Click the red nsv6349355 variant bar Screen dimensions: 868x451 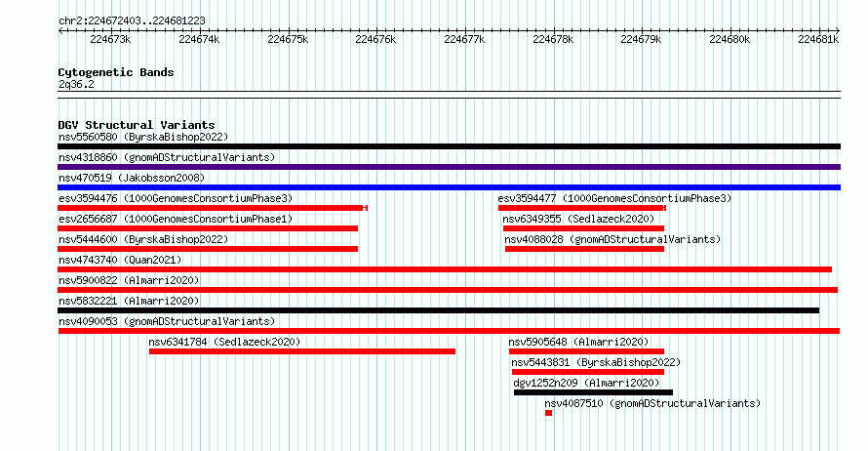click(583, 228)
